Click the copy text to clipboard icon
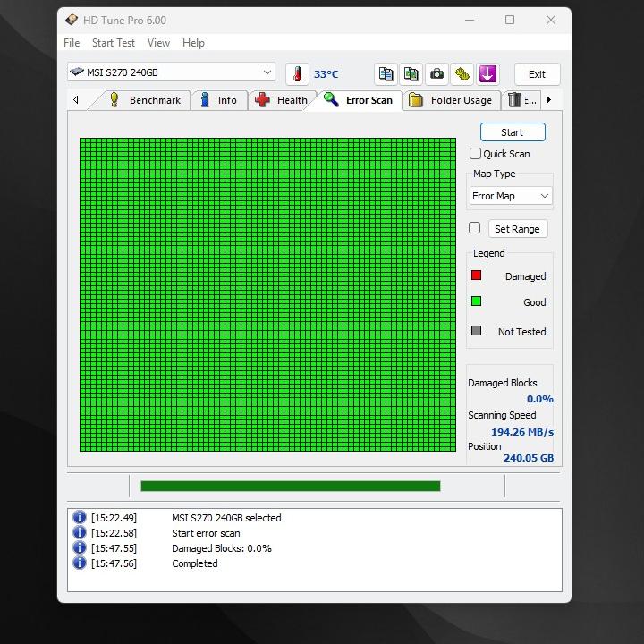The height and width of the screenshot is (644, 644). 386,74
